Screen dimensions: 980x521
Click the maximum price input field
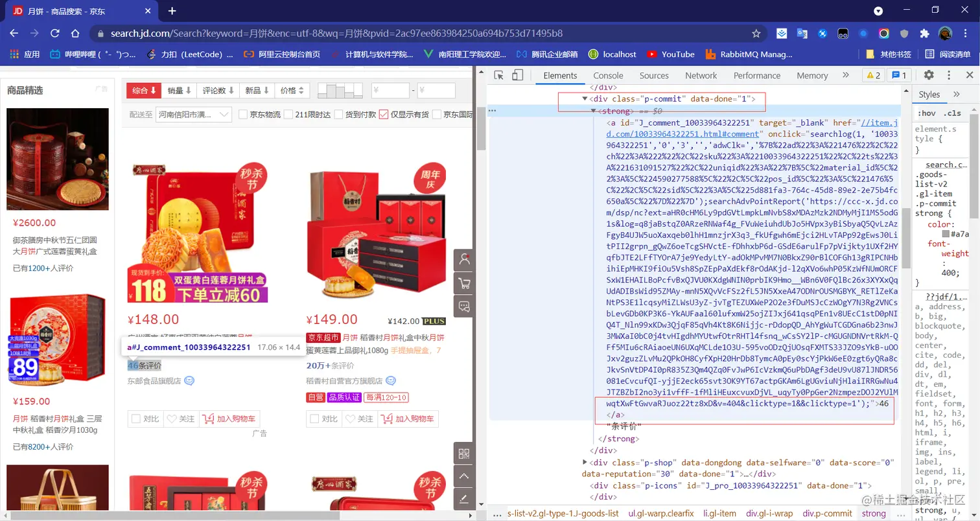pyautogui.click(x=437, y=91)
